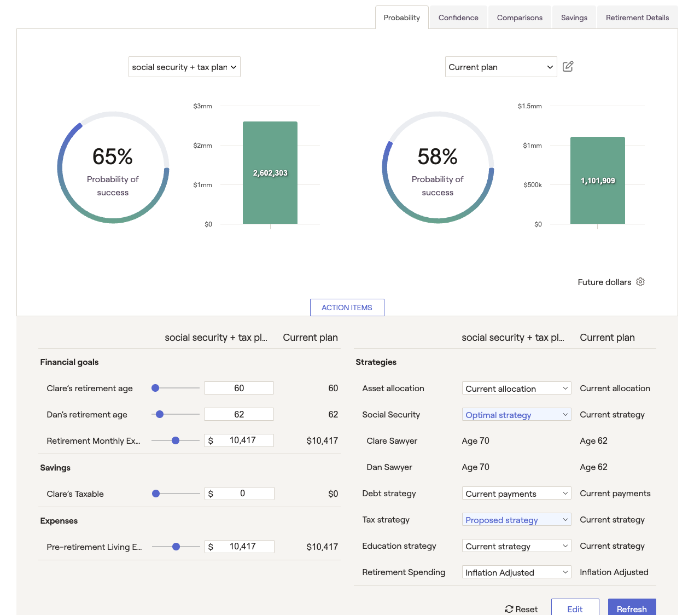
Task: Click the 65% probability of success gauge
Action: pyautogui.click(x=113, y=167)
